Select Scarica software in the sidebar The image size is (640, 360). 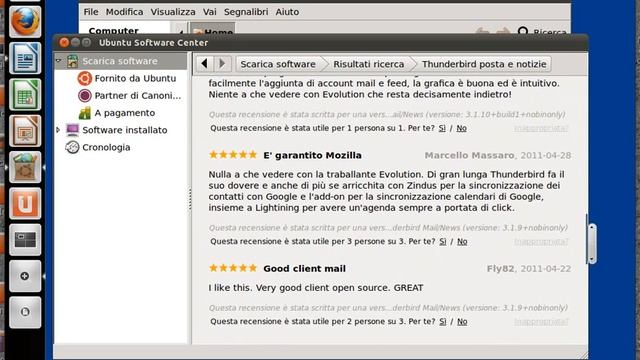click(121, 61)
